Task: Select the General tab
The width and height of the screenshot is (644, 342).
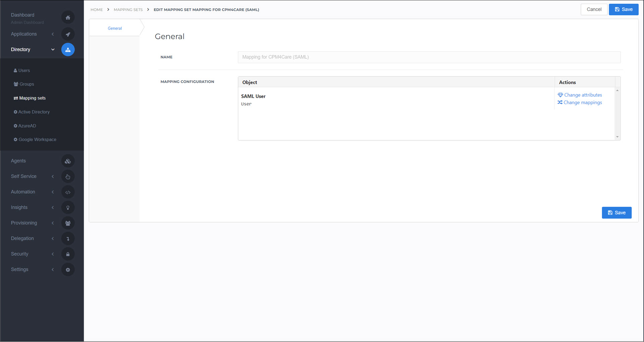Action: (115, 29)
